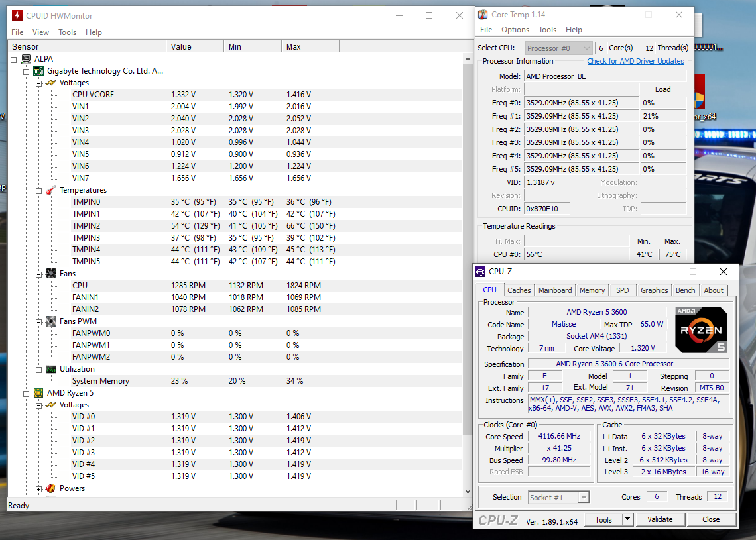Click the Core Temp title bar icon
Screen dimensions: 756x540
[x=483, y=15]
